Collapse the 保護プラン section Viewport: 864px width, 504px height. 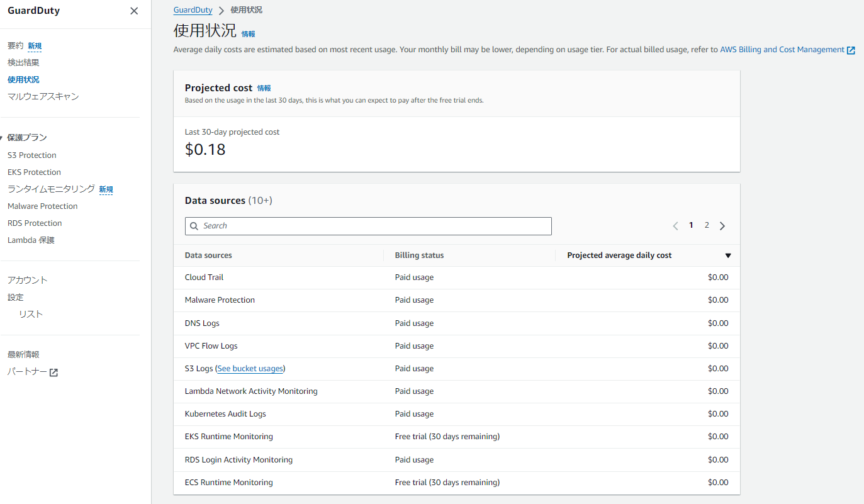click(3, 138)
